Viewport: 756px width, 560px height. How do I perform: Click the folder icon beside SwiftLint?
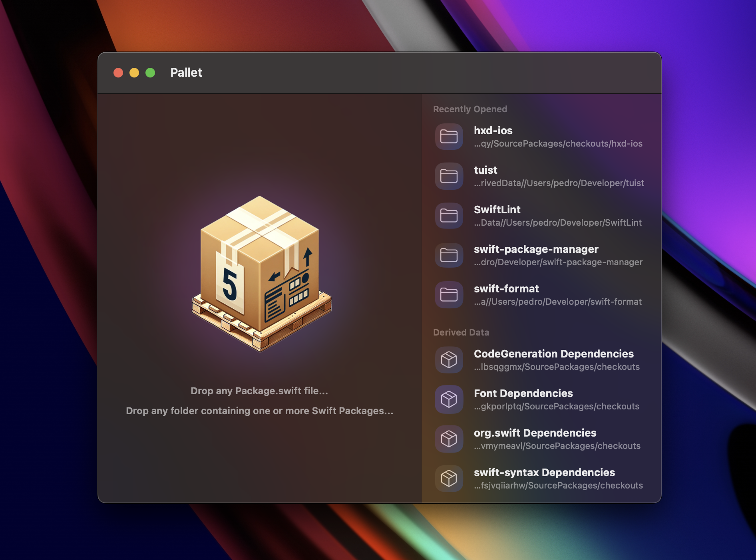449,216
